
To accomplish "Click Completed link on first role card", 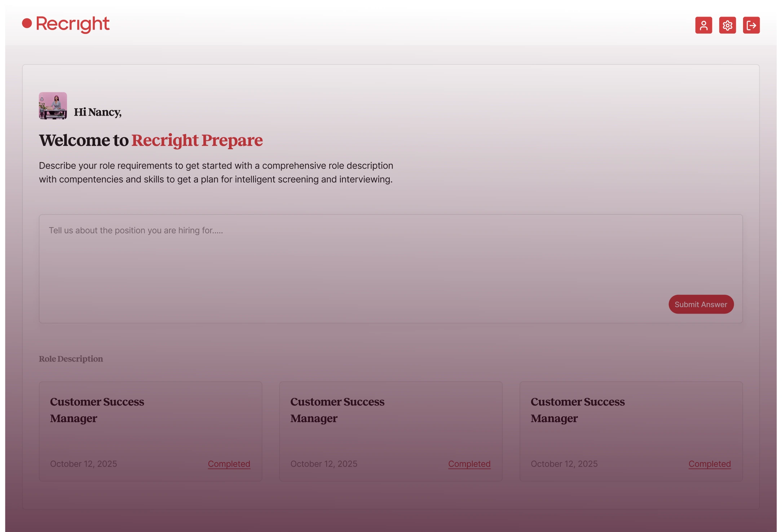I will pyautogui.click(x=229, y=464).
